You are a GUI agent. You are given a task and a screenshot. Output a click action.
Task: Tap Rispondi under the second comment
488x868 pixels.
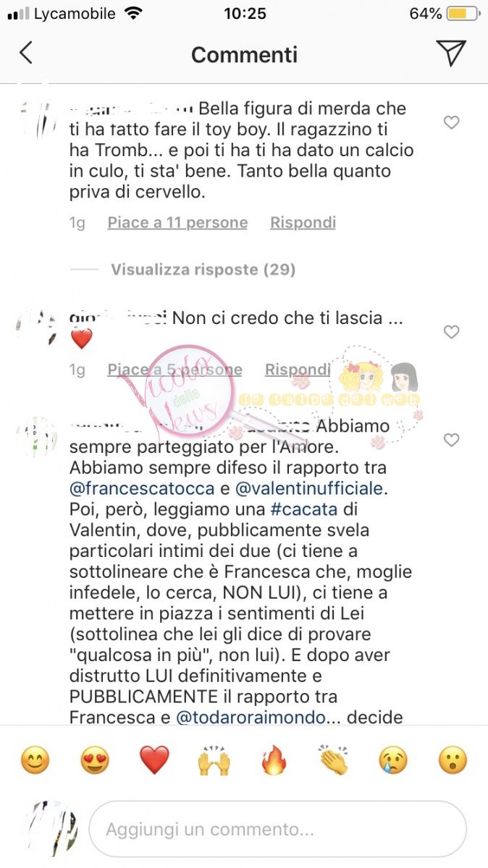point(298,370)
